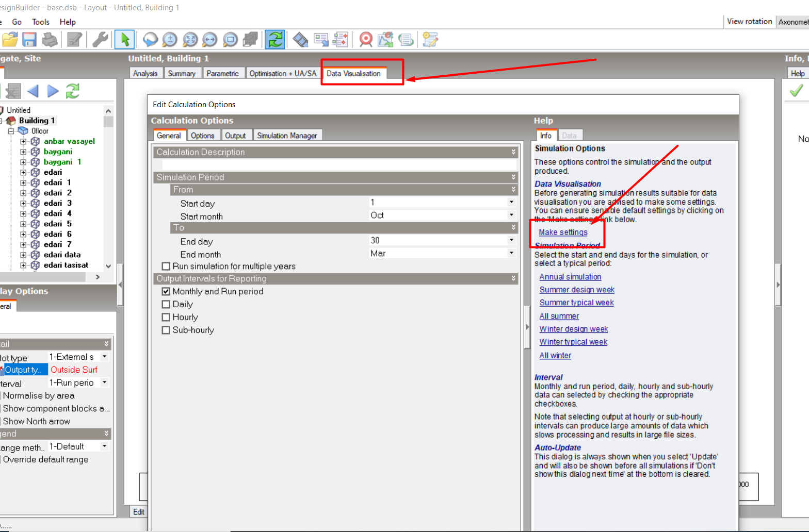
Task: Open the wrench options toolbar icon
Action: tap(100, 40)
